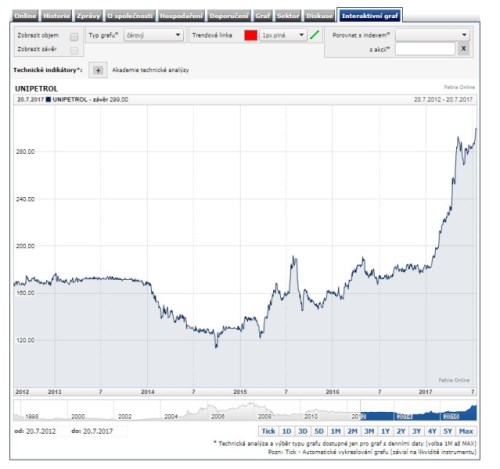This screenshot has width=500, height=469.
Task: Open the trend line style dropdown
Action: click(x=283, y=35)
